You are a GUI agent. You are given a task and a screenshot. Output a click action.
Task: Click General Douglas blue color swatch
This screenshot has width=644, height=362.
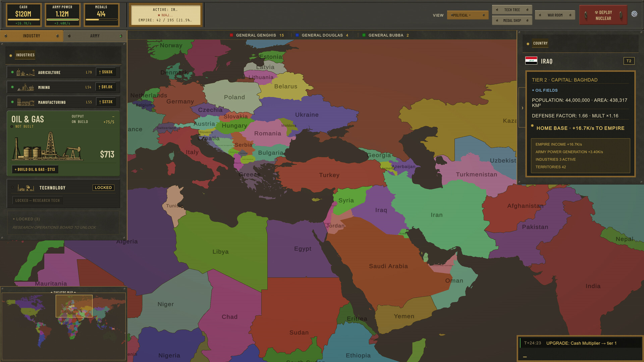click(x=297, y=35)
